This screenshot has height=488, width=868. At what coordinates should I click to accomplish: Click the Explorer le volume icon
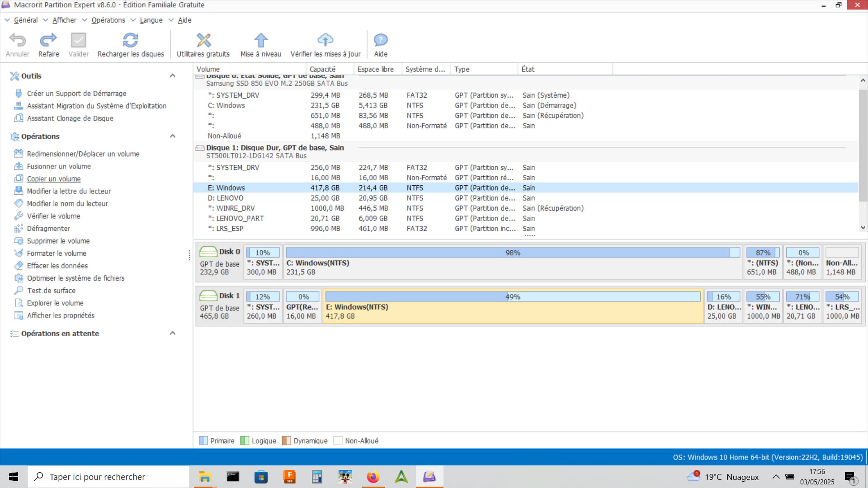19,303
